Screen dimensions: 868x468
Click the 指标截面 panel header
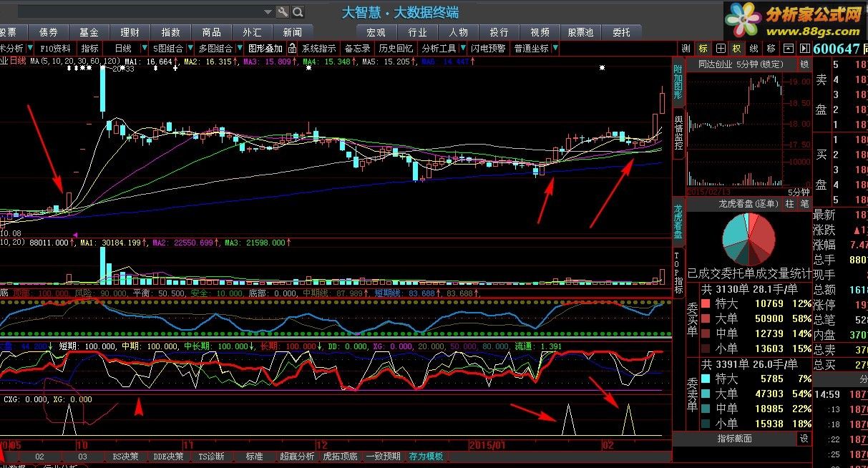coord(735,438)
